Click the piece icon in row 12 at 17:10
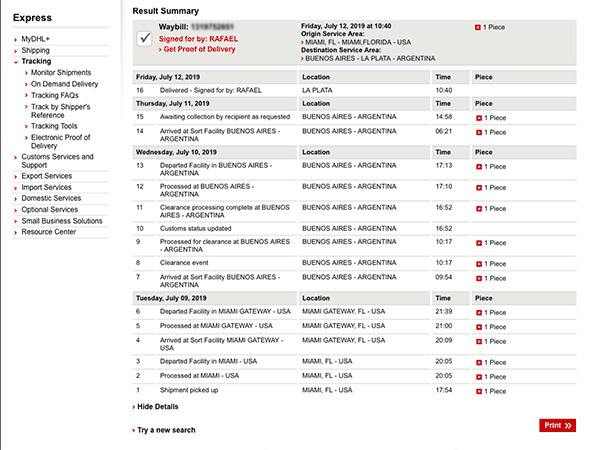 (479, 188)
